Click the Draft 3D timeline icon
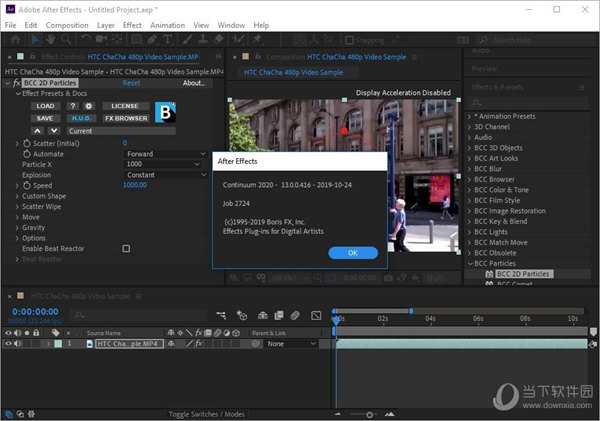Screen dimensions: 600x421 point(242,315)
